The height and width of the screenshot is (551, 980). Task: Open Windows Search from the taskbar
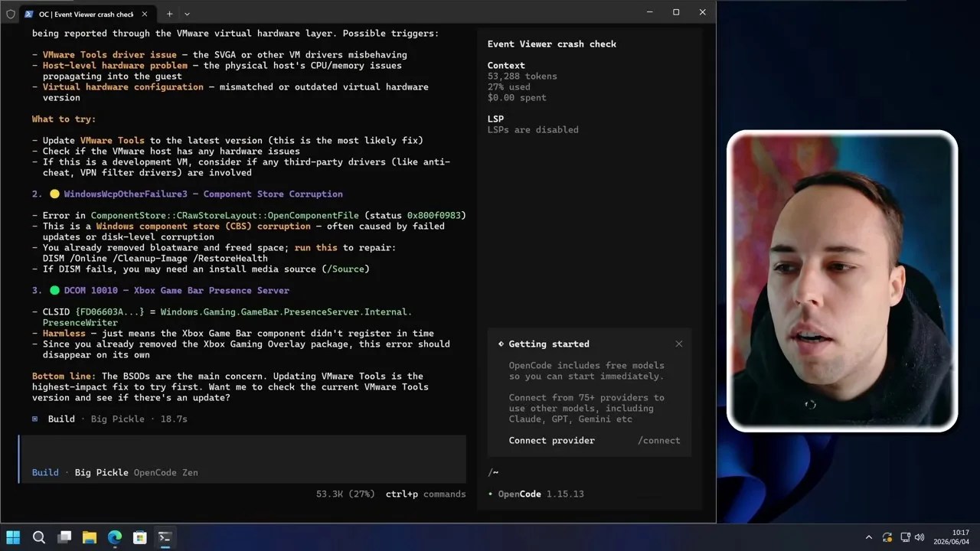coord(38,537)
